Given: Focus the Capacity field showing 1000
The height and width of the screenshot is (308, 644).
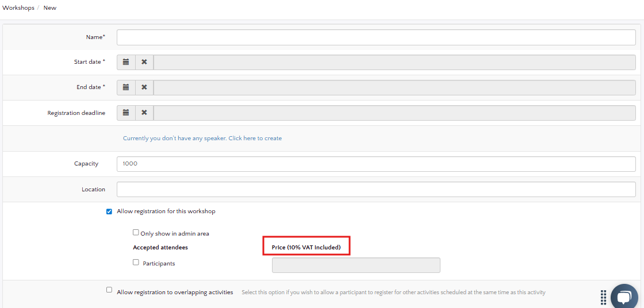Looking at the screenshot, I should pyautogui.click(x=376, y=164).
